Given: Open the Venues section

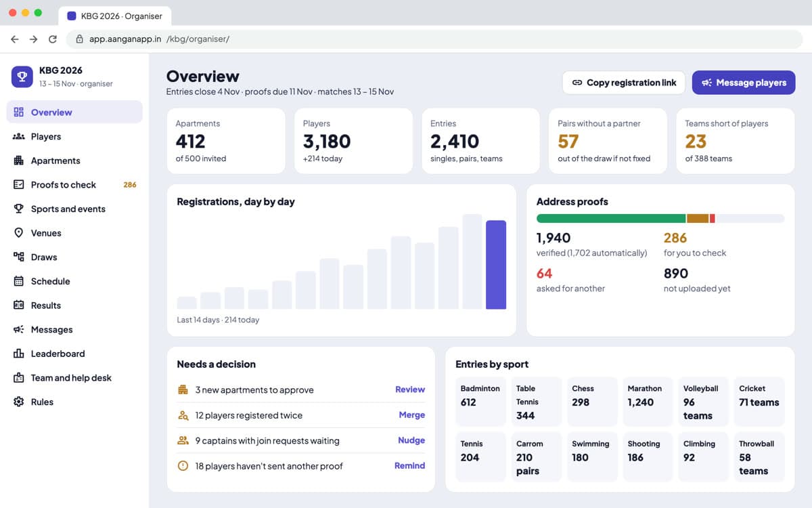Looking at the screenshot, I should click(74, 233).
